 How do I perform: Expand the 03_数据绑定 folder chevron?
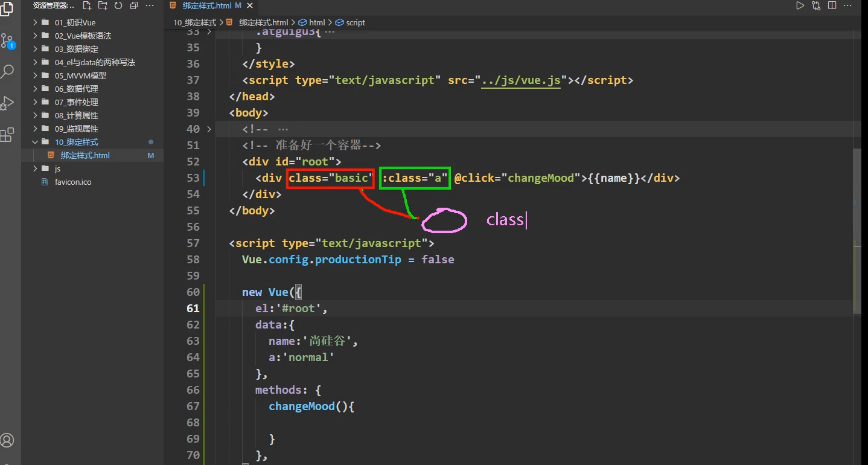35,49
